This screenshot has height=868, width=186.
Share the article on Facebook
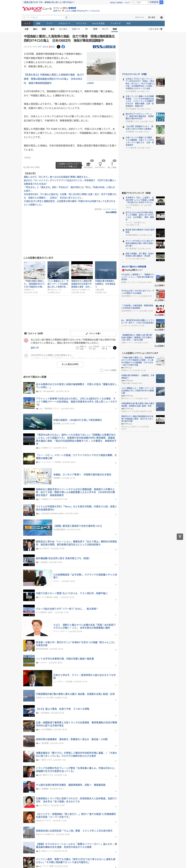tap(63, 47)
